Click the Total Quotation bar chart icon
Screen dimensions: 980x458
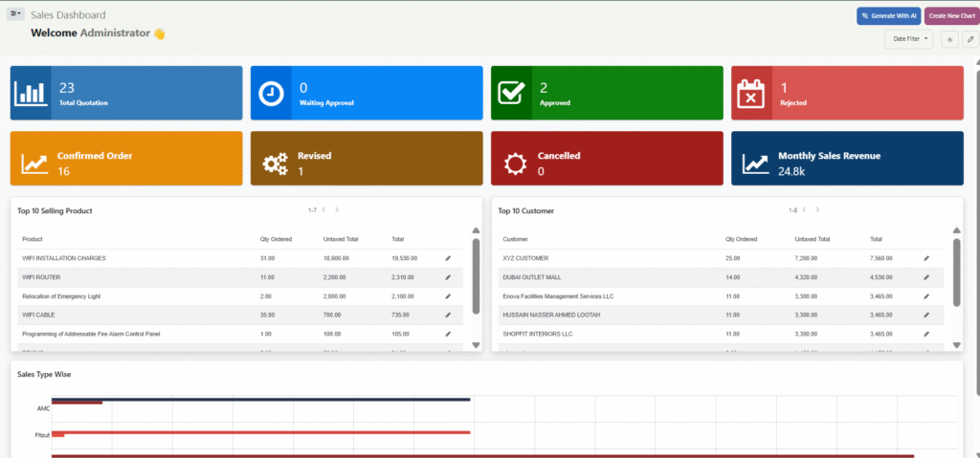31,93
